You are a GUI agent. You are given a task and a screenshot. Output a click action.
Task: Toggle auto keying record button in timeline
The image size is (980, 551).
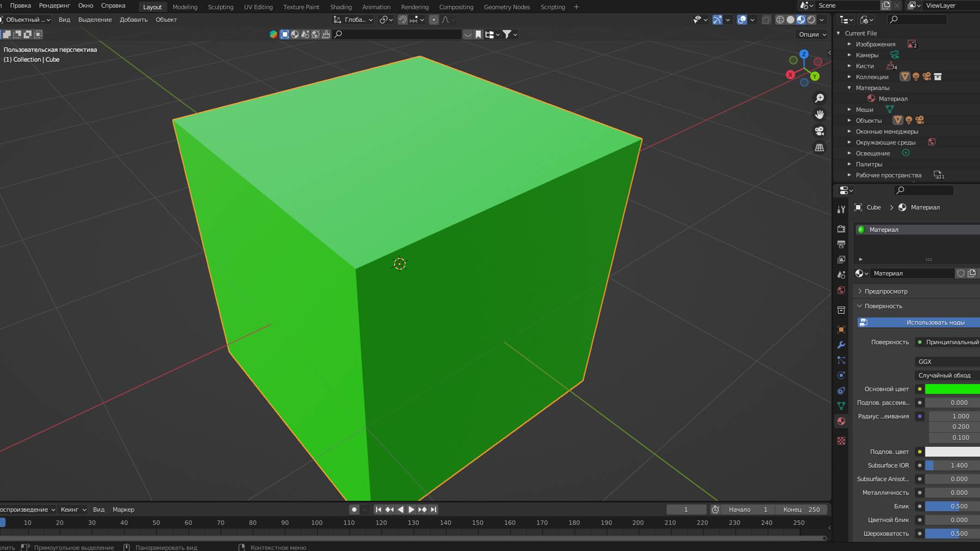(x=354, y=510)
